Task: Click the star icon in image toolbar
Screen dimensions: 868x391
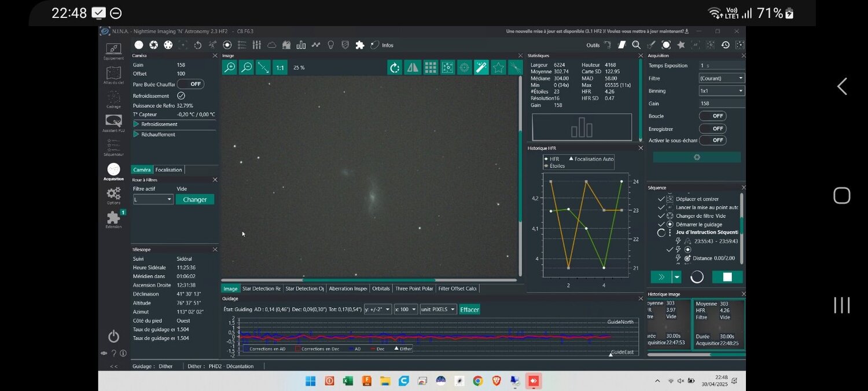Action: (x=498, y=68)
